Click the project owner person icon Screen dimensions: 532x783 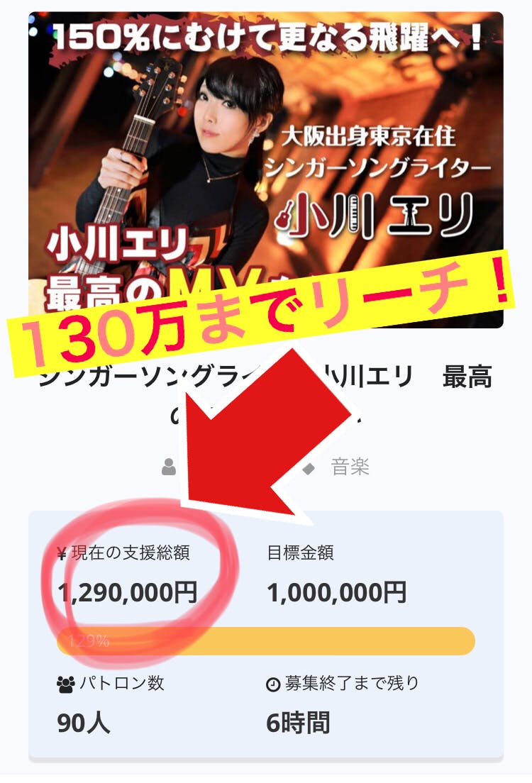click(x=169, y=467)
